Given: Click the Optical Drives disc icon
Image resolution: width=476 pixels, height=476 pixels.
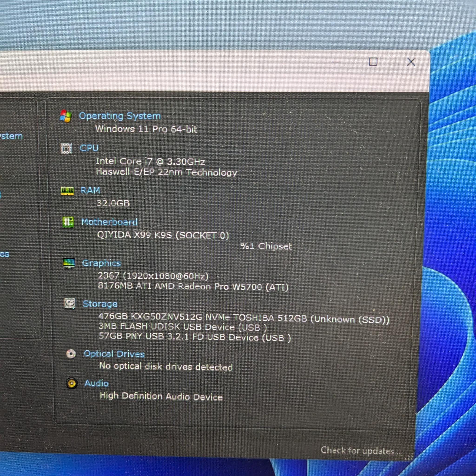Looking at the screenshot, I should (71, 354).
